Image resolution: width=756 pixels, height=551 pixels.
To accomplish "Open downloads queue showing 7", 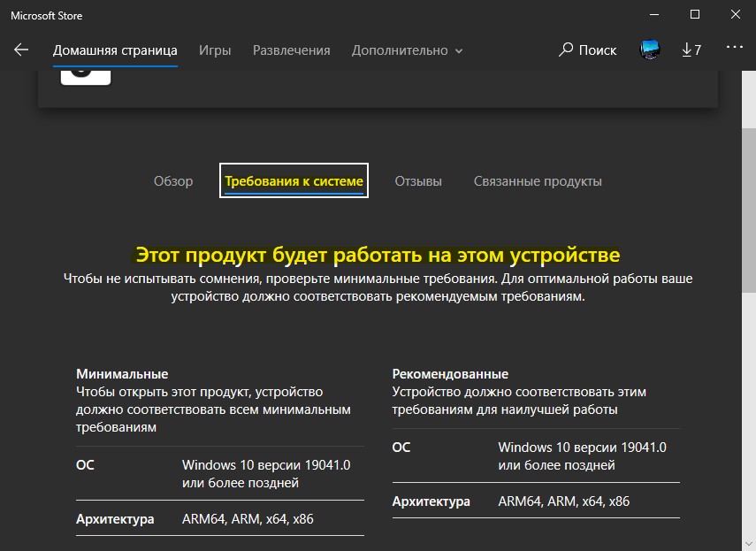I will click(691, 50).
